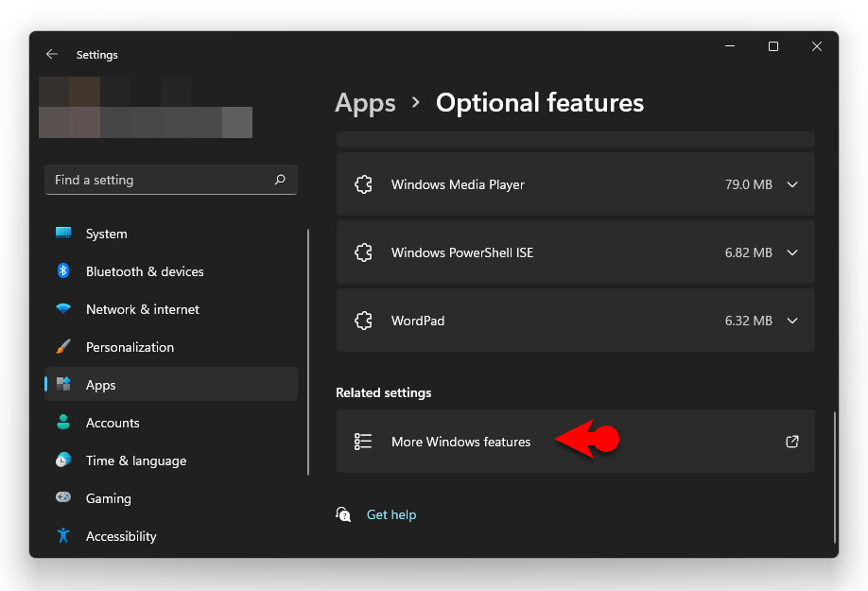Select Accounts category
The image size is (868, 591).
point(171,423)
